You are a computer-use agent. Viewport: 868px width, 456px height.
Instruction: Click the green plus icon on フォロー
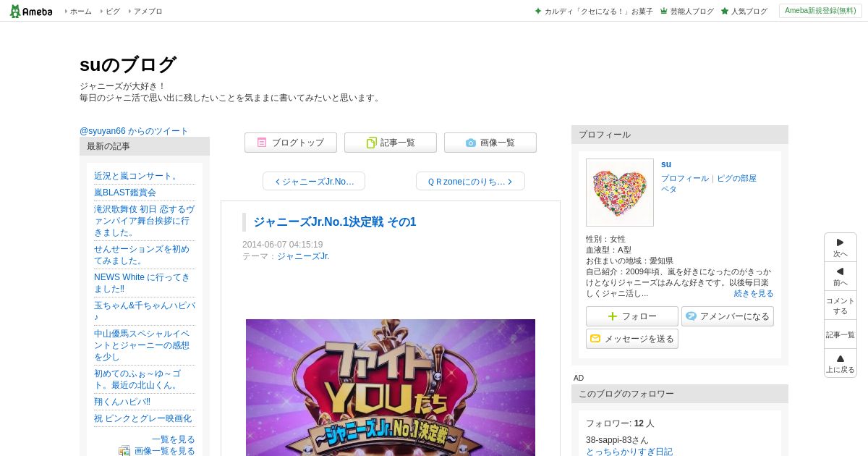coord(613,316)
